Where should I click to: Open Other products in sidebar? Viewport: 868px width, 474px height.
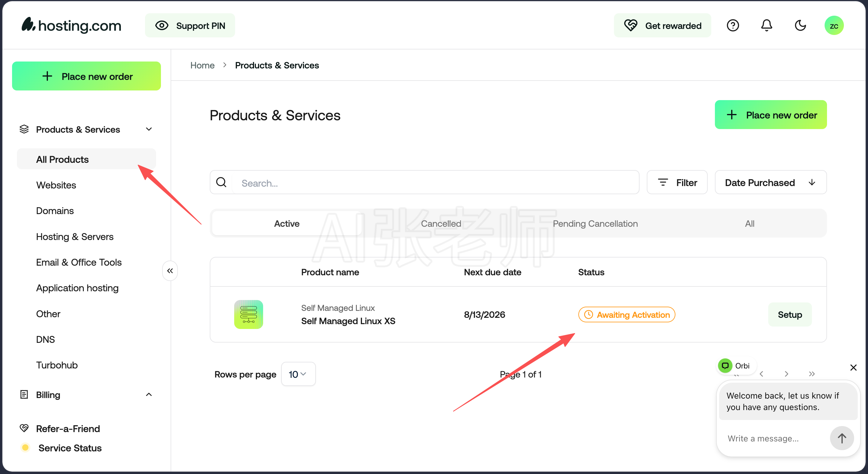coord(48,314)
